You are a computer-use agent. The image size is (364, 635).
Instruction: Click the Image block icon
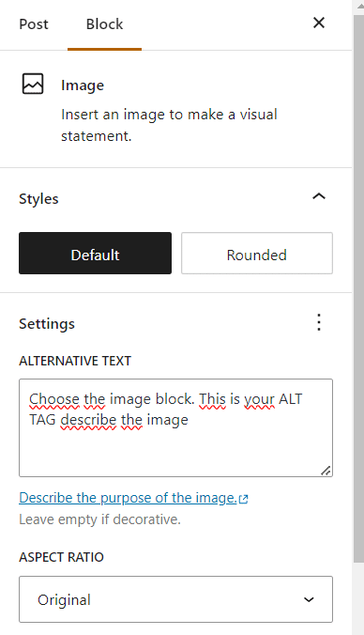tap(33, 84)
